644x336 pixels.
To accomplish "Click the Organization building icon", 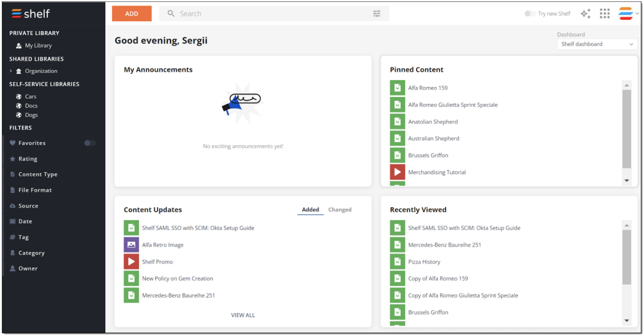I will 19,71.
